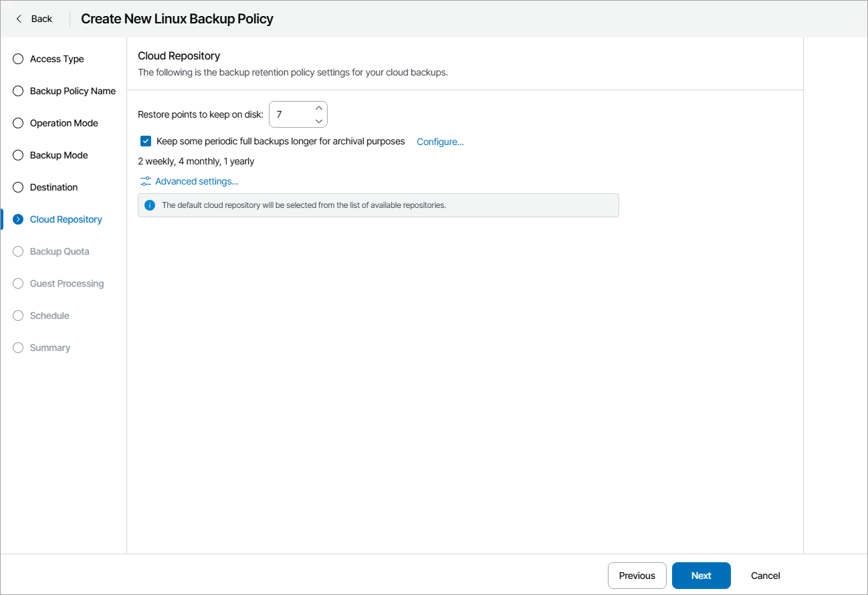
Task: Click the Backup Policy Name step circle
Action: [x=18, y=91]
